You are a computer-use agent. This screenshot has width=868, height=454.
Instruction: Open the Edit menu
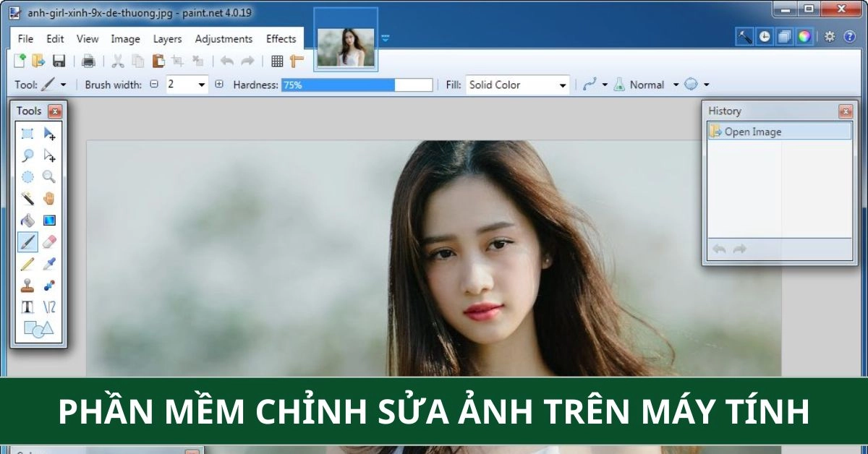[x=55, y=39]
